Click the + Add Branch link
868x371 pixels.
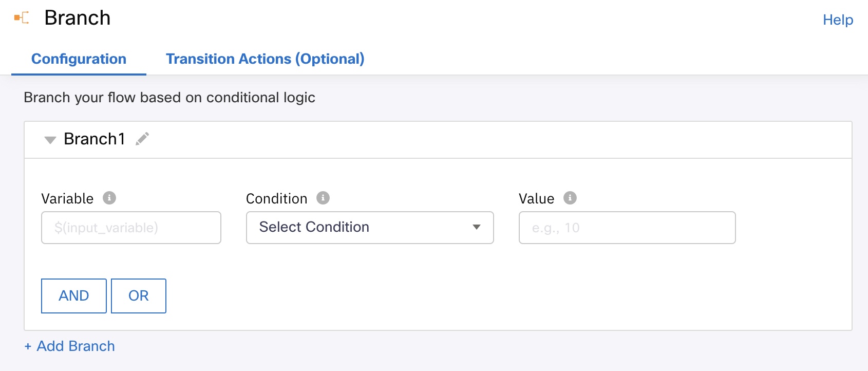click(x=70, y=346)
